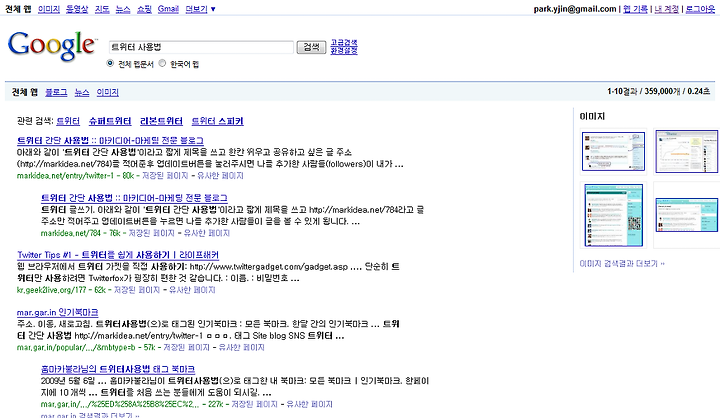Open Gmail from the top bar

(x=168, y=9)
